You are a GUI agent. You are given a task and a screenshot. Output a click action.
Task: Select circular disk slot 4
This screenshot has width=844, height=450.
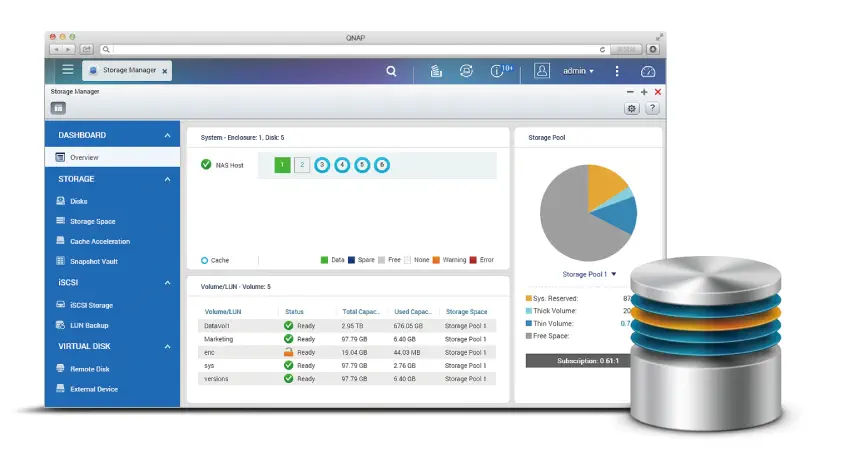click(x=342, y=165)
